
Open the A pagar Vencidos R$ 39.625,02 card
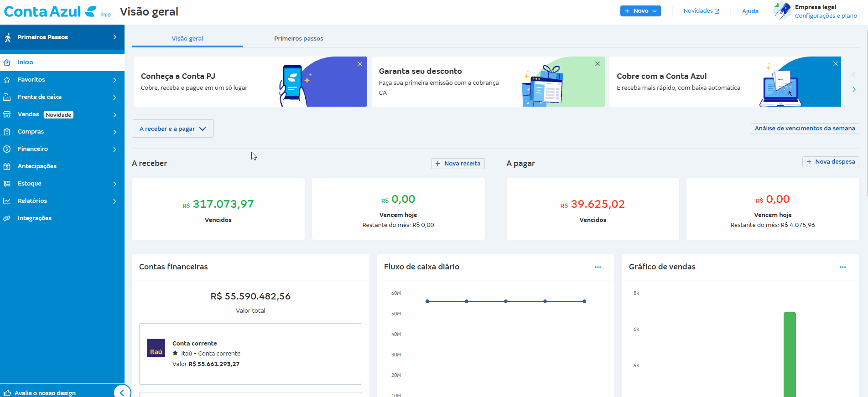593,209
